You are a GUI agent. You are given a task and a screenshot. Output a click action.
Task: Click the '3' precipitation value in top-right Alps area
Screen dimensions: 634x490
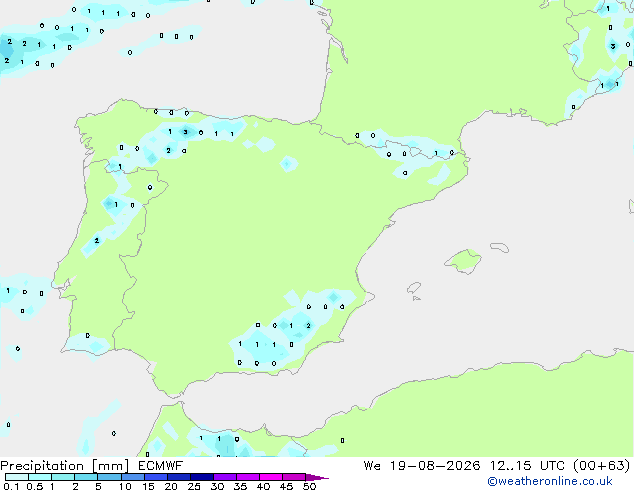pyautogui.click(x=613, y=46)
